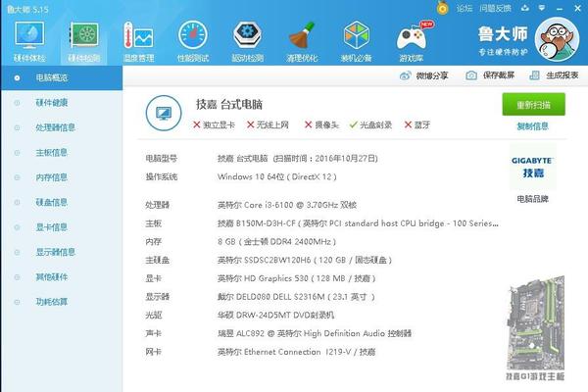Click the ALC892 sound card value
This screenshot has height=392, width=588.
(315, 333)
